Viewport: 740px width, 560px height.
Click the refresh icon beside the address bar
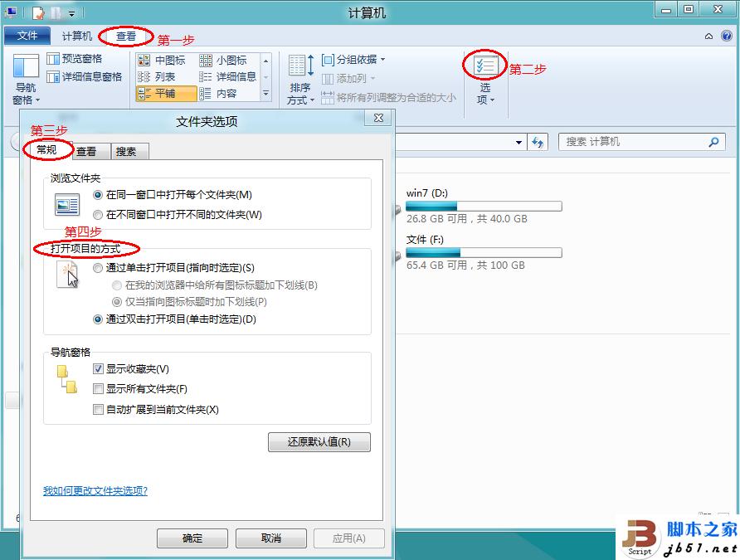point(538,142)
